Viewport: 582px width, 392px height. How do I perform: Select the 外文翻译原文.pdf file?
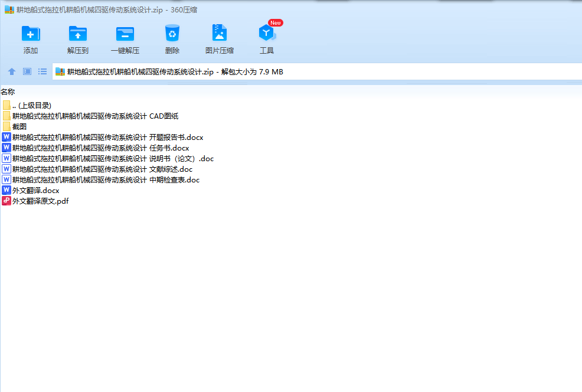click(x=35, y=201)
